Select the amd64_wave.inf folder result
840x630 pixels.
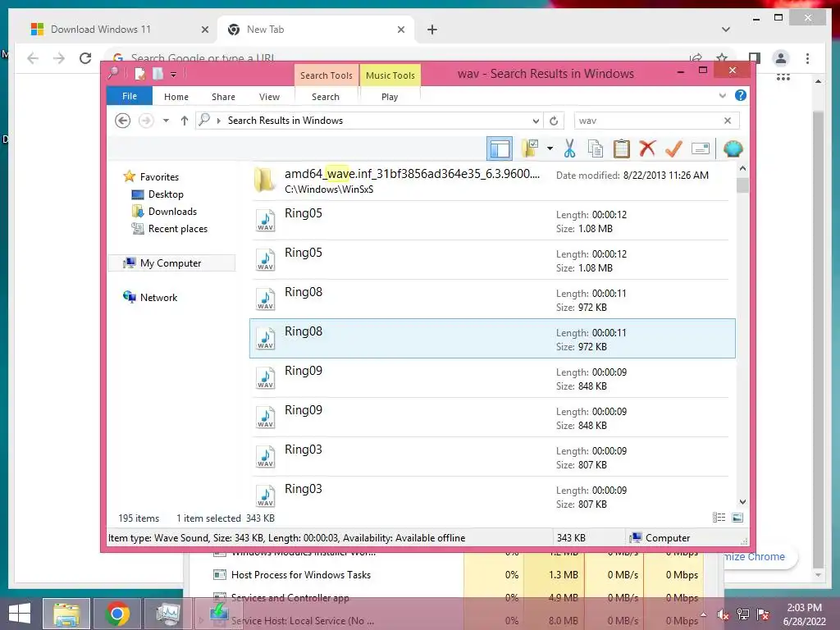(491, 180)
